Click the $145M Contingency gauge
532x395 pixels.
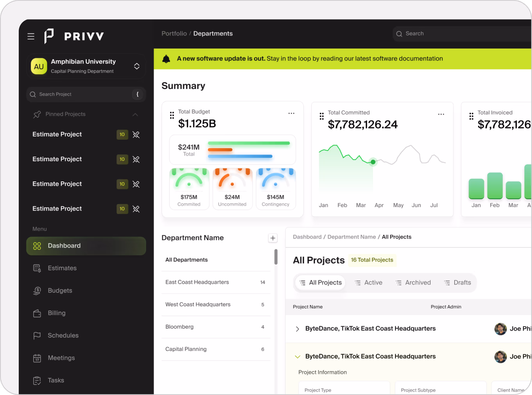(x=276, y=189)
